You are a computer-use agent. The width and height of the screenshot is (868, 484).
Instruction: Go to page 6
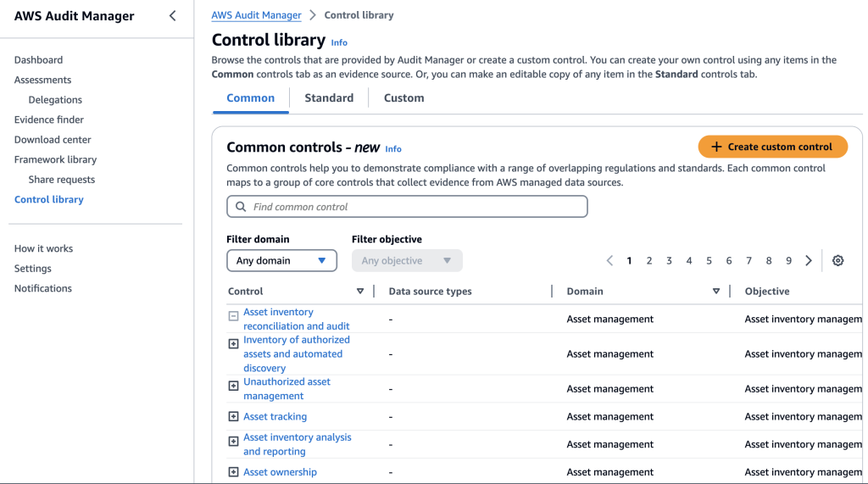[x=728, y=260]
